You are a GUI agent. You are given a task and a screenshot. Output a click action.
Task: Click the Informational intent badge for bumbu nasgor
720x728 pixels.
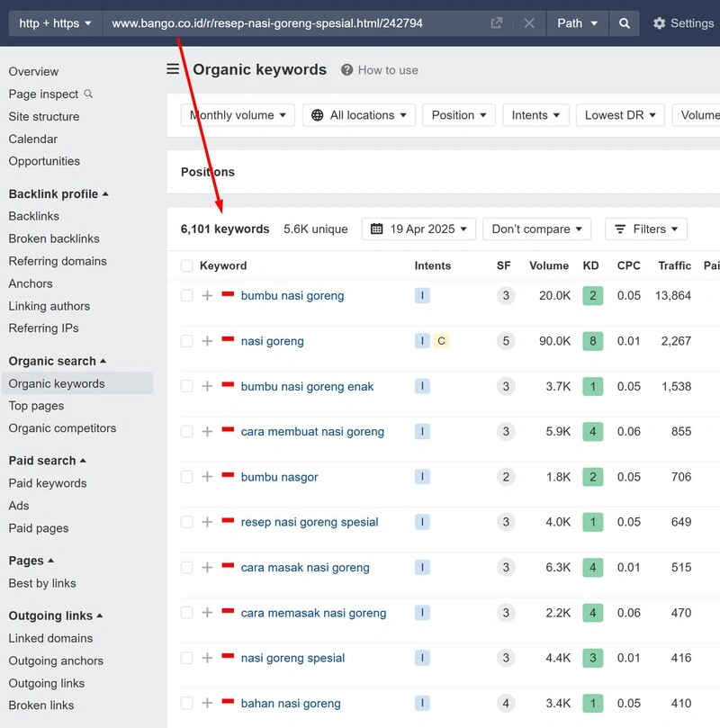click(x=422, y=477)
